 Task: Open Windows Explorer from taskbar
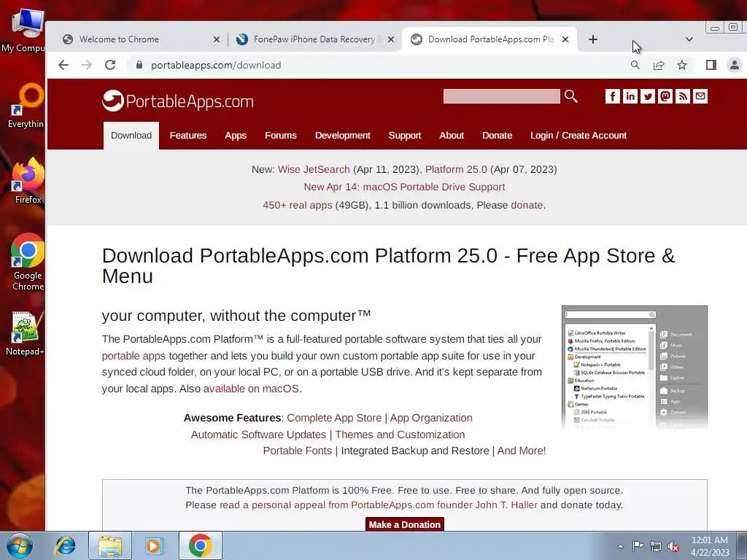coord(110,545)
